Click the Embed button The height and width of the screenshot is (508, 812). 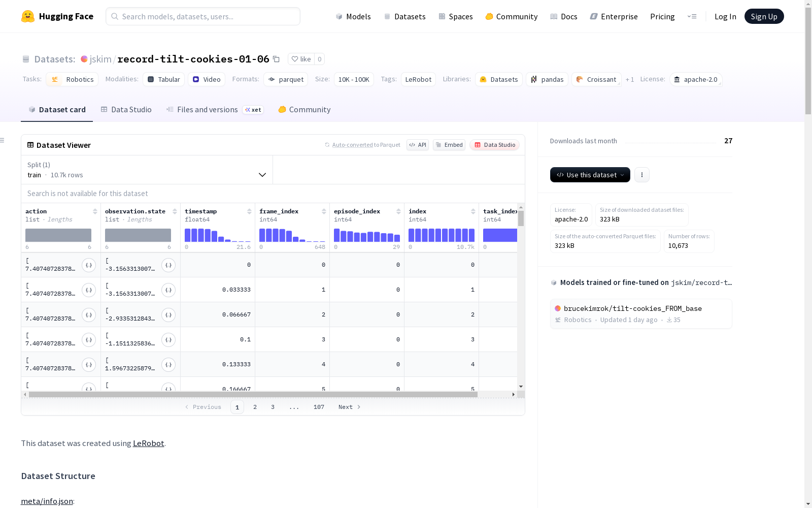(449, 145)
